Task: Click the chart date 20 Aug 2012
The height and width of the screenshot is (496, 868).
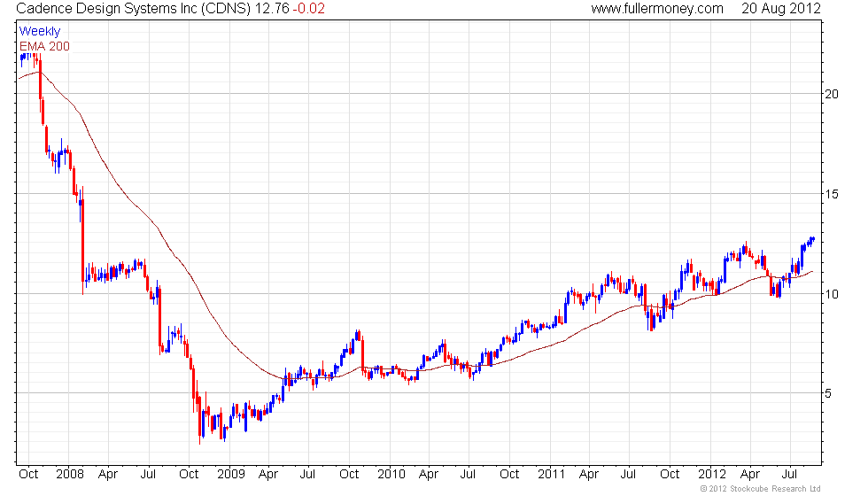Action: (781, 9)
